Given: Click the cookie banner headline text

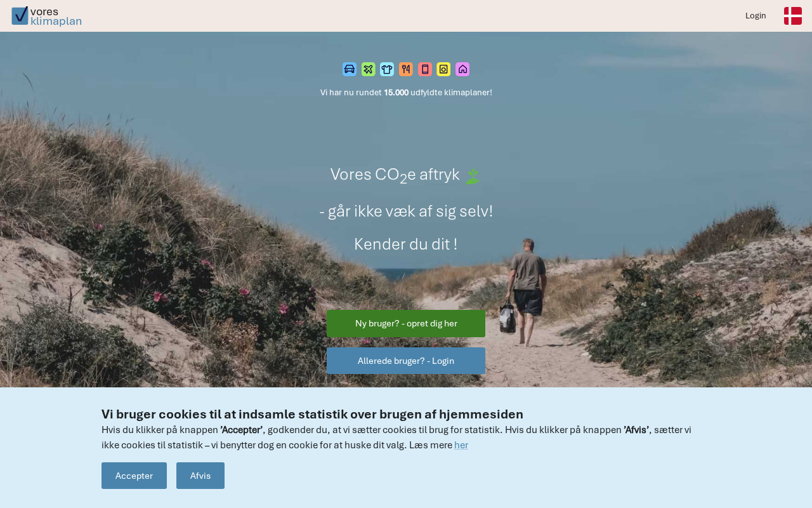Looking at the screenshot, I should coord(312,415).
